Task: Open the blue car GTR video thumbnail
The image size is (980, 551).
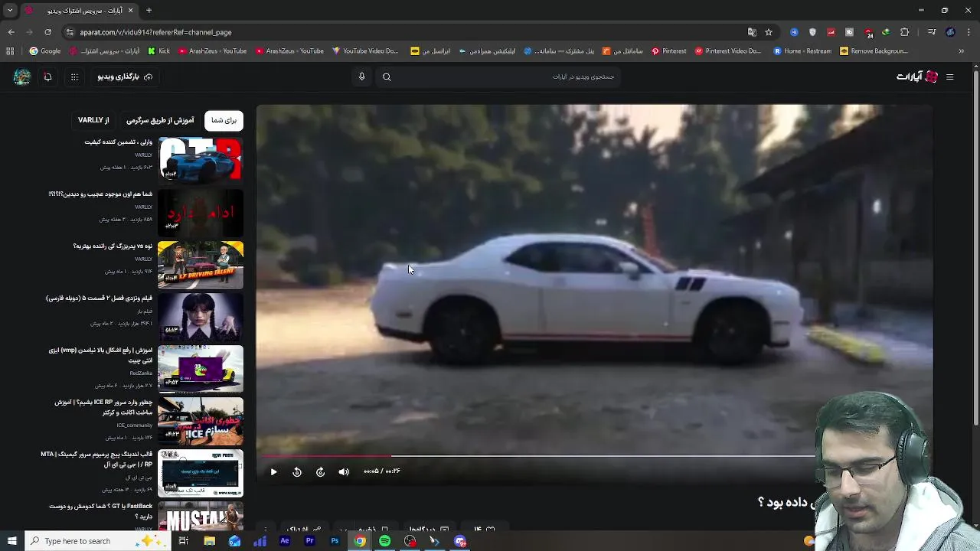Action: 201,160
